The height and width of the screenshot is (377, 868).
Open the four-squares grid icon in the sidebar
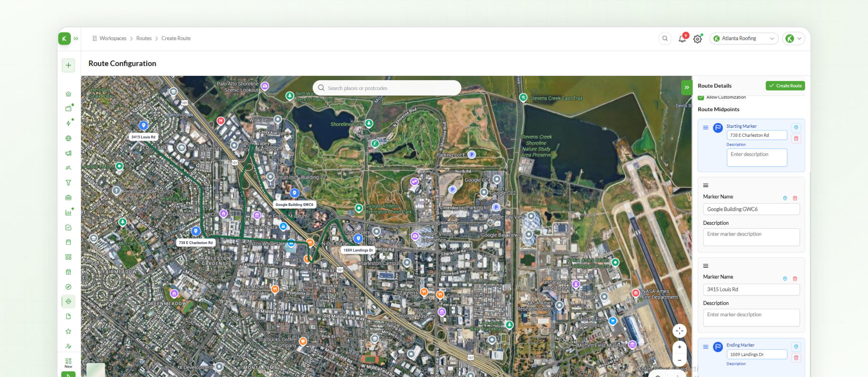[68, 257]
